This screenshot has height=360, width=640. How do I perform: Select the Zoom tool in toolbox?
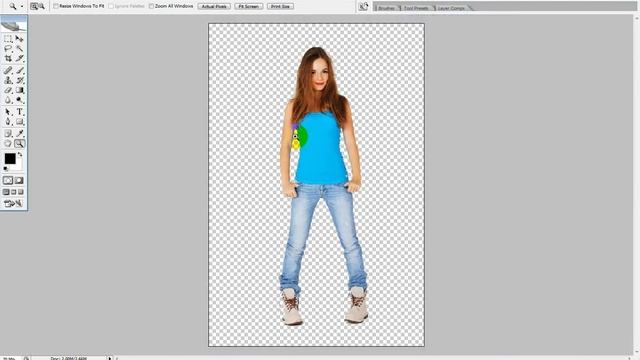coord(19,144)
